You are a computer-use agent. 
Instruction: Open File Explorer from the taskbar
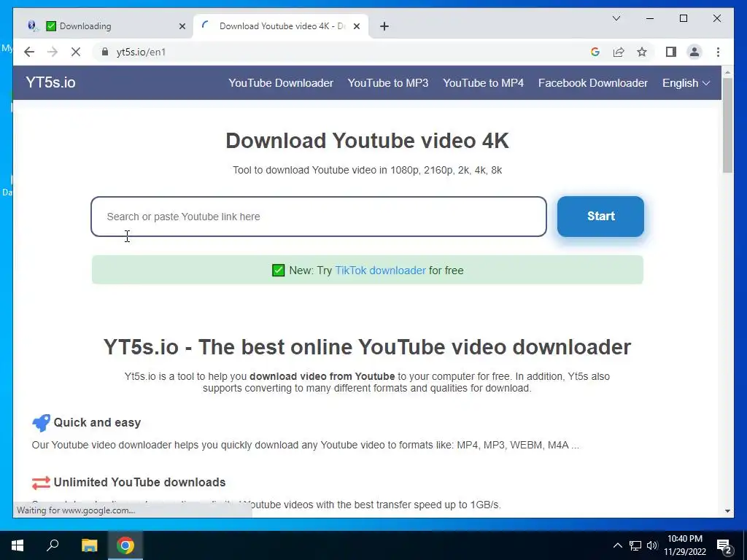[x=89, y=545]
